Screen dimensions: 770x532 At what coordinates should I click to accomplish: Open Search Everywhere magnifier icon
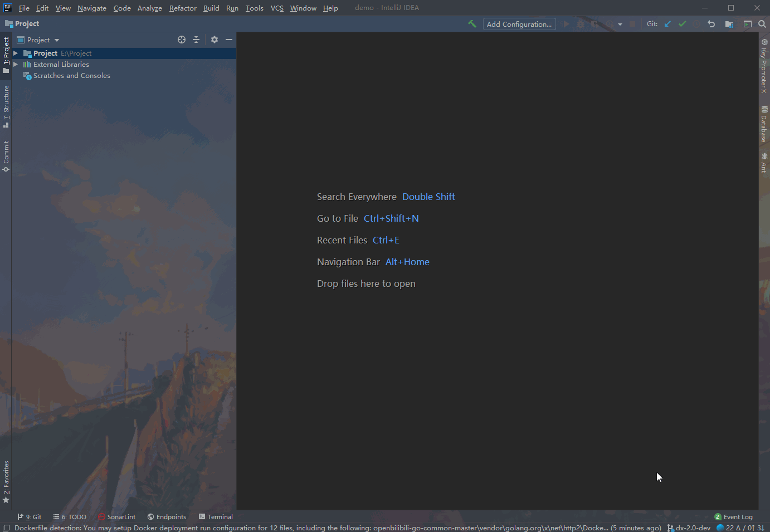click(x=762, y=24)
